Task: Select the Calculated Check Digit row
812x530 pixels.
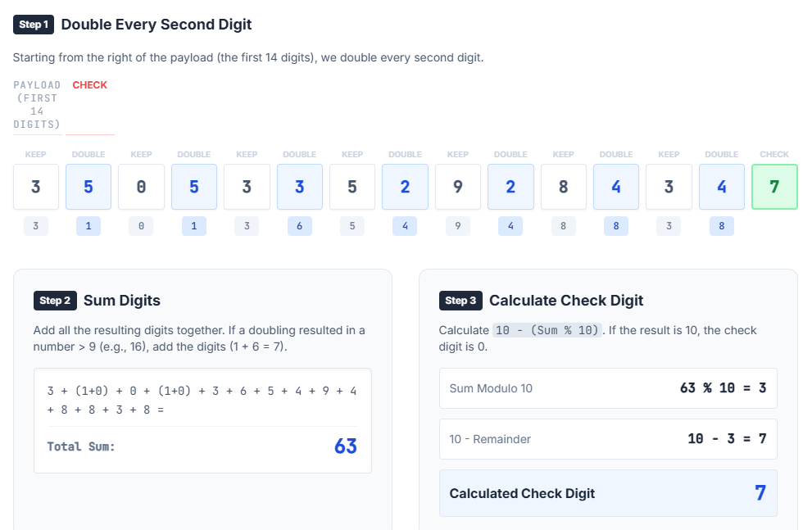Action: [x=608, y=493]
